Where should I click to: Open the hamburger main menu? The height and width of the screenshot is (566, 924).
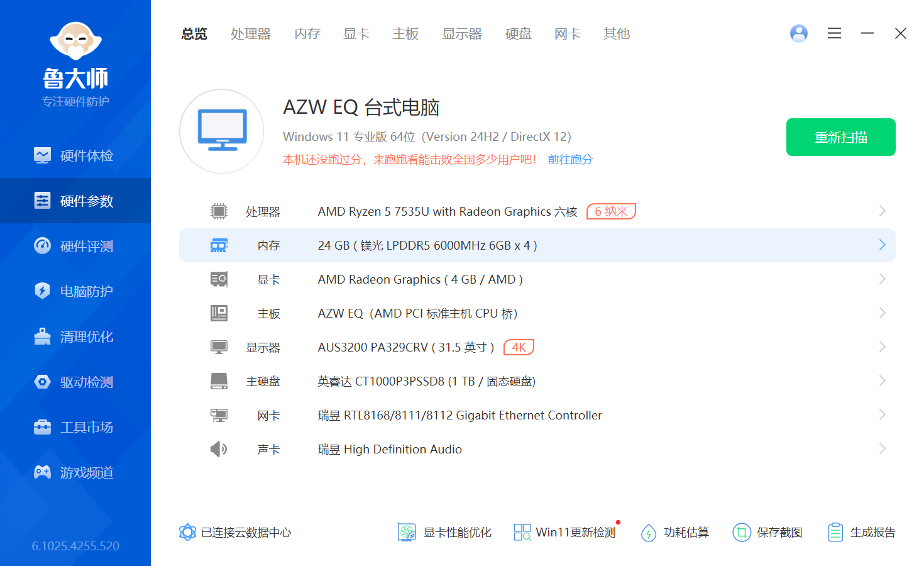point(834,33)
